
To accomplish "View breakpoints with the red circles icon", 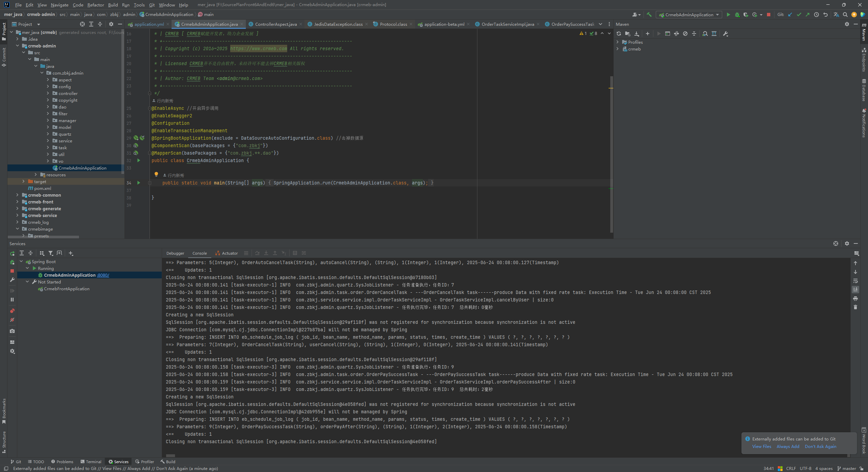I will point(12,311).
